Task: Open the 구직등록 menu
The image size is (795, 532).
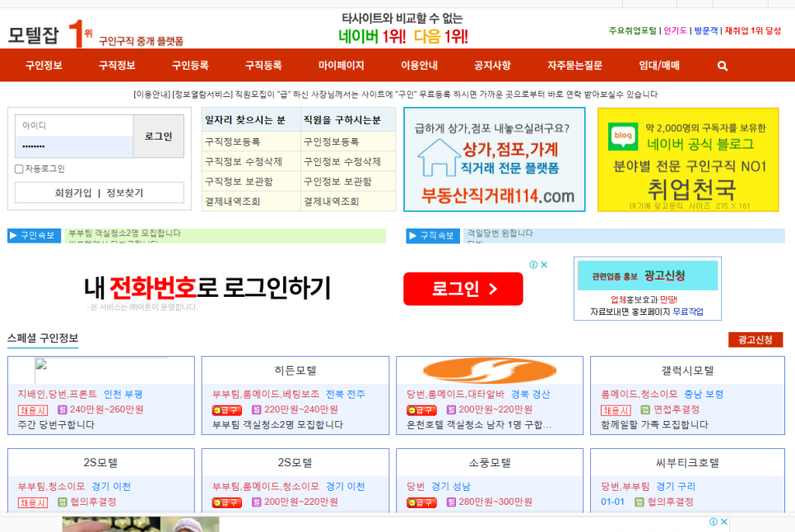Action: pos(263,65)
